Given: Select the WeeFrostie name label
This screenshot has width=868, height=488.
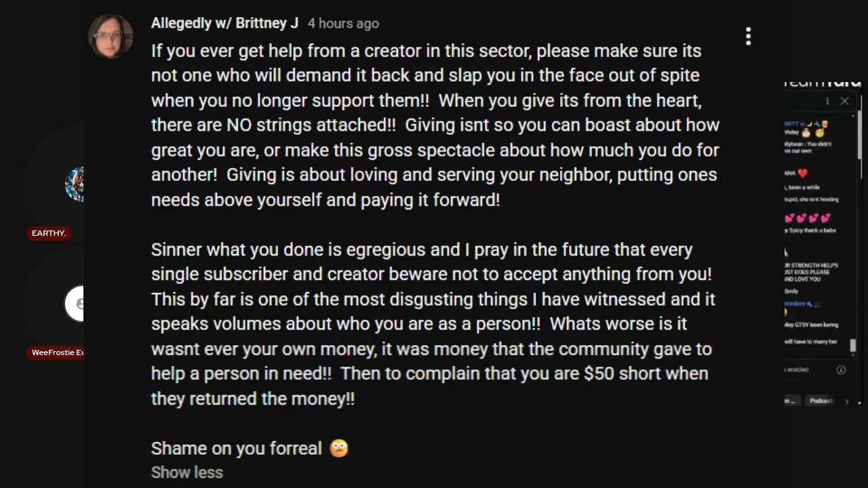Looking at the screenshot, I should pyautogui.click(x=57, y=352).
